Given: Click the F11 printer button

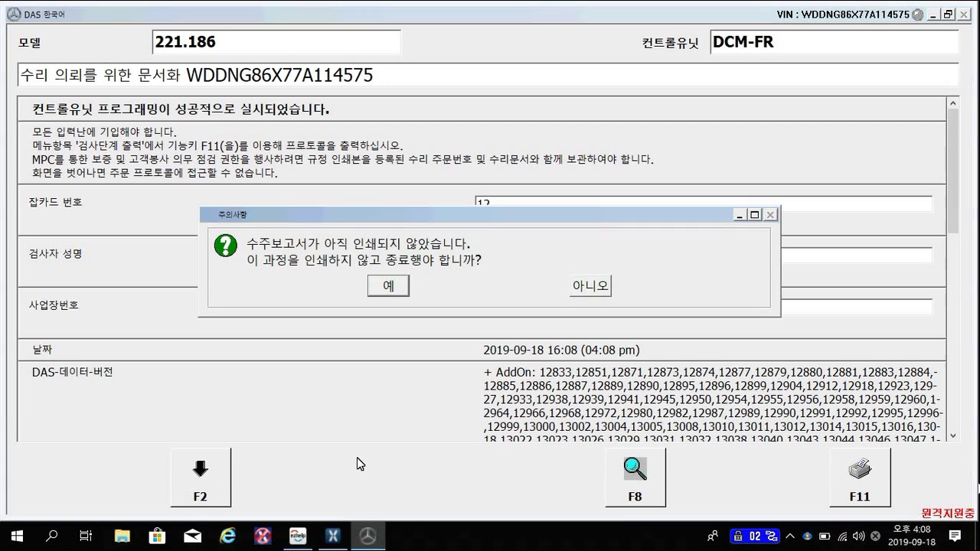Looking at the screenshot, I should click(x=860, y=478).
